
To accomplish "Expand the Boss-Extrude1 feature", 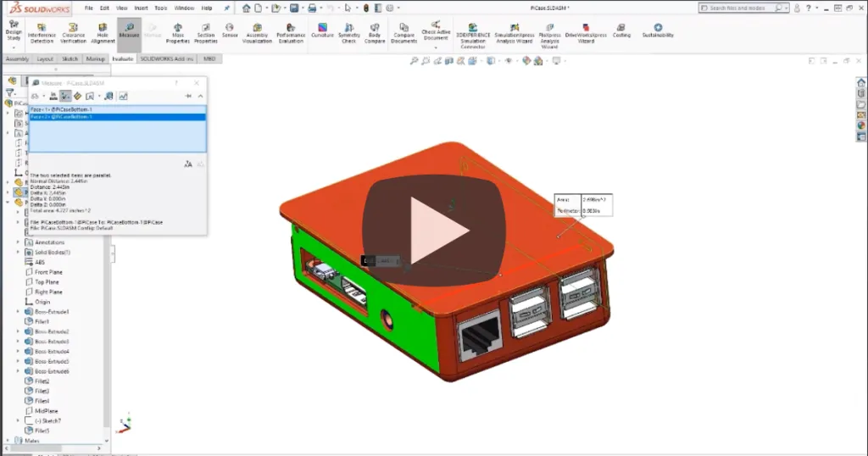I will coord(18,312).
